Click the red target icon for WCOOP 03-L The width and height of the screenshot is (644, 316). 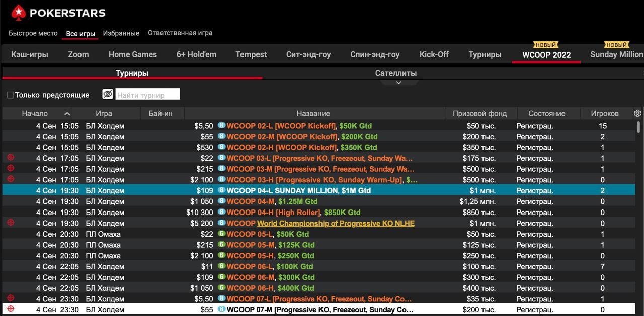pos(11,158)
